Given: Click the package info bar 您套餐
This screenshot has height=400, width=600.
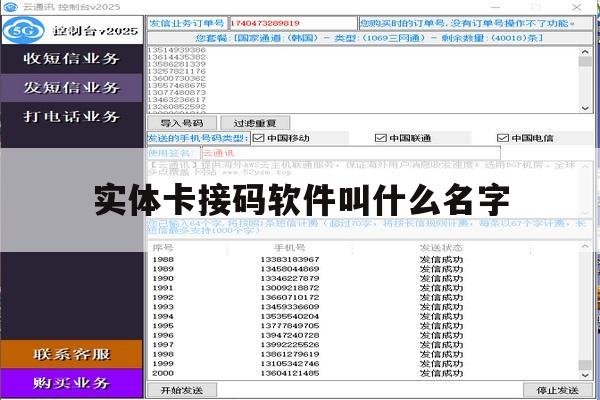Looking at the screenshot, I should click(370, 38).
